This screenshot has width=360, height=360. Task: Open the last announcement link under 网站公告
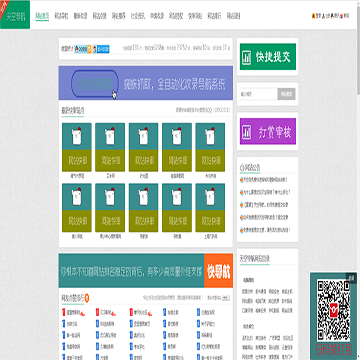pyautogui.click(x=265, y=230)
